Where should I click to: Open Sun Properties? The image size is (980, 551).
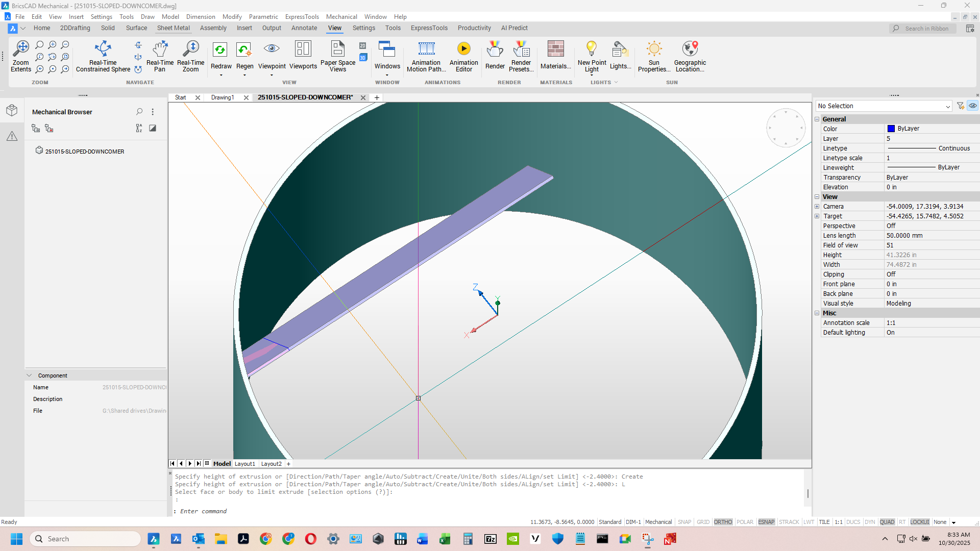point(654,56)
